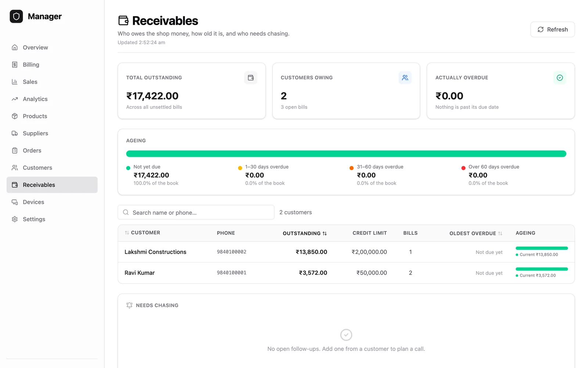Click the Suppliers truck icon
This screenshot has width=588, height=368.
(x=15, y=133)
